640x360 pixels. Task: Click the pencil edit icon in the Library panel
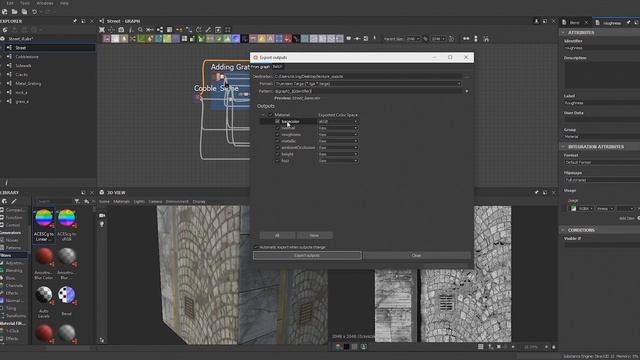(14, 201)
